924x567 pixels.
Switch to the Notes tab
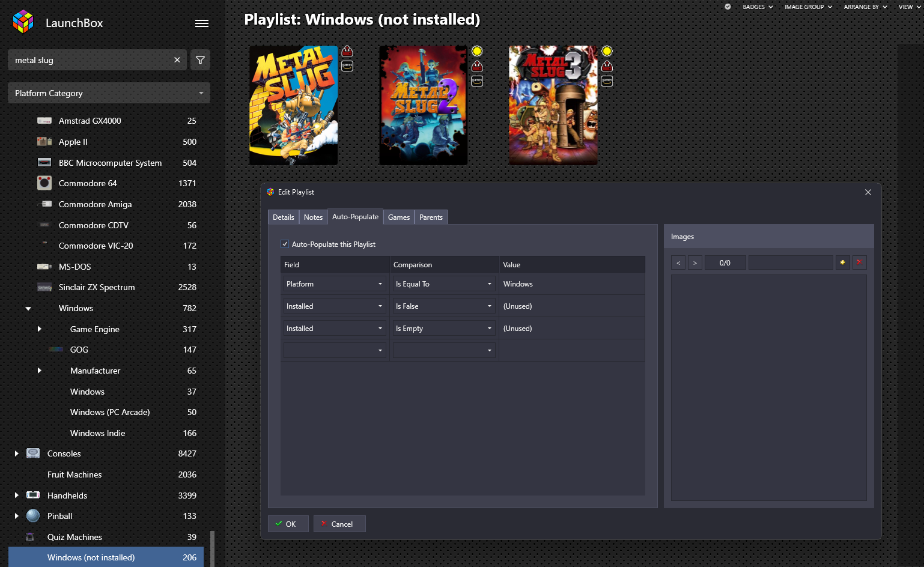[313, 217]
